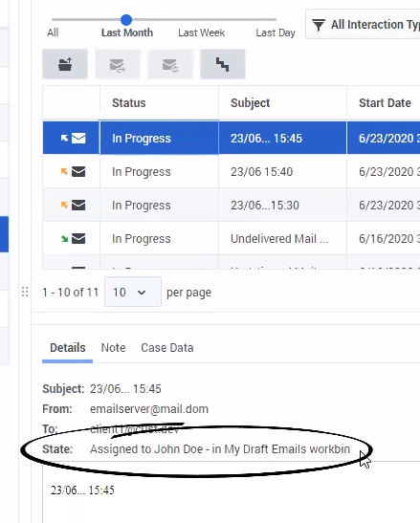Click the envelope icon in 23/06...15:30 row
Image resolution: width=420 pixels, height=523 pixels.
[78, 206]
